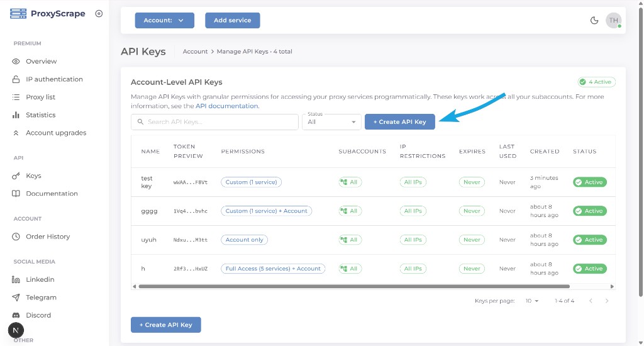The width and height of the screenshot is (644, 346).
Task: Click the table horizontal scrollbar
Action: tap(354, 286)
